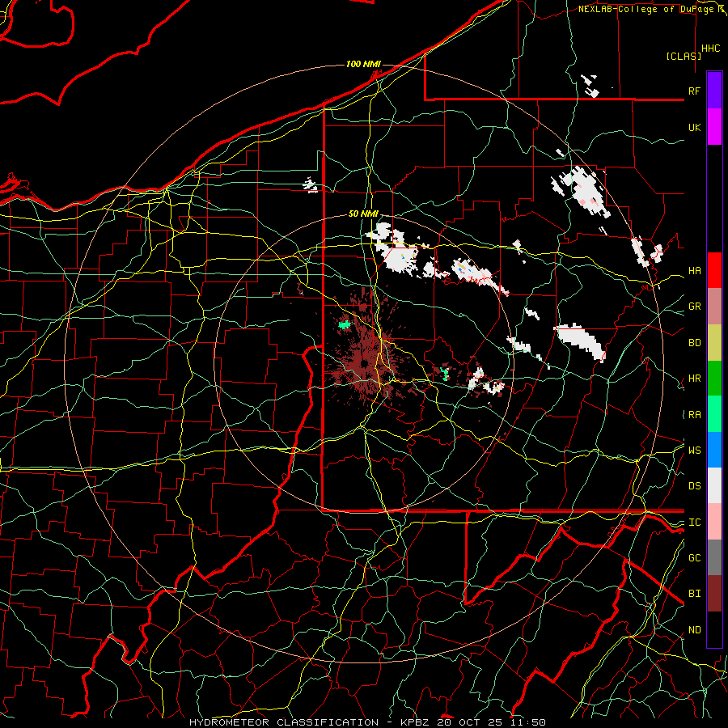Click the ND legend label
The height and width of the screenshot is (728, 728).
(x=694, y=630)
